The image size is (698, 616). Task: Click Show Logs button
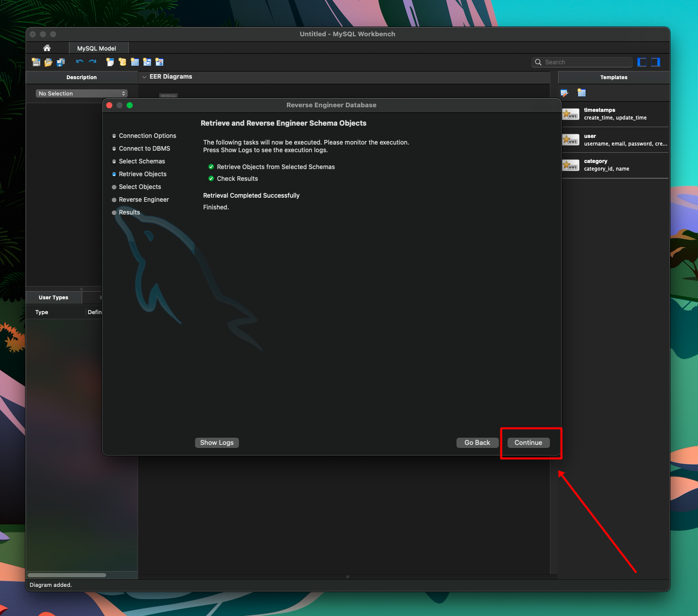tap(217, 443)
